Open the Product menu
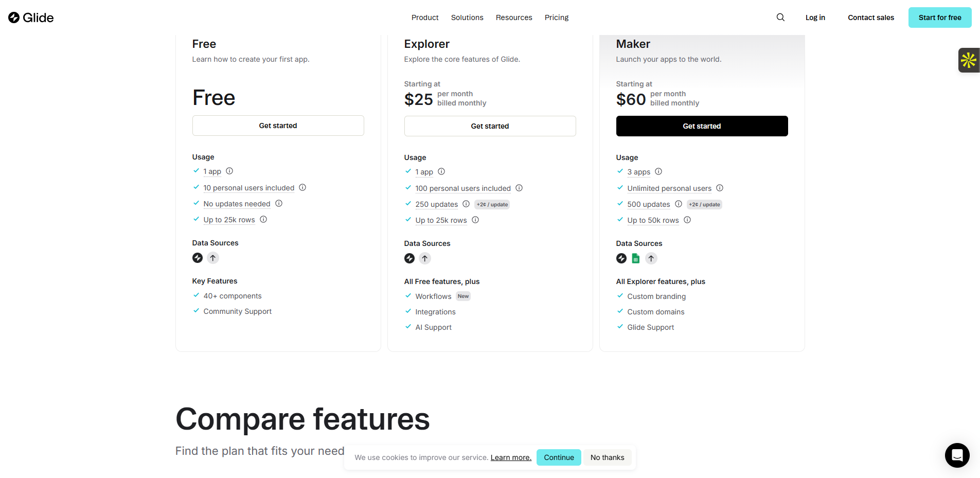 [x=425, y=17]
